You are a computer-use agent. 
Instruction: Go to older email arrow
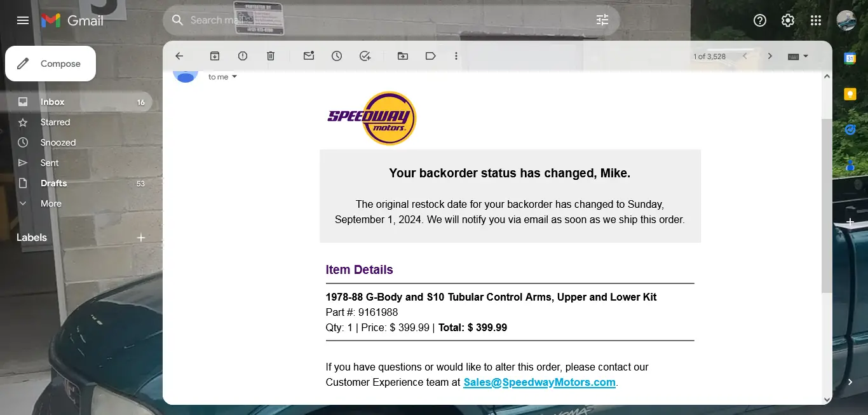[770, 56]
